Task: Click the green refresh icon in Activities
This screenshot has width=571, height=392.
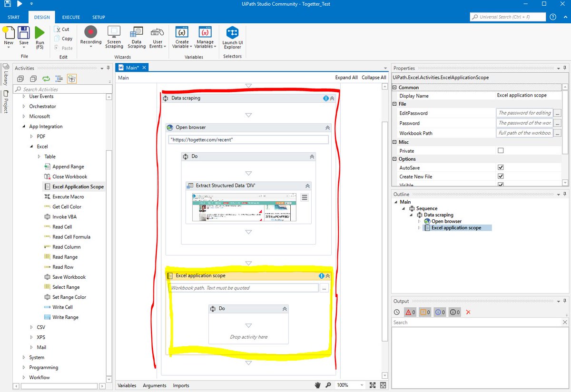Action: 46,79
